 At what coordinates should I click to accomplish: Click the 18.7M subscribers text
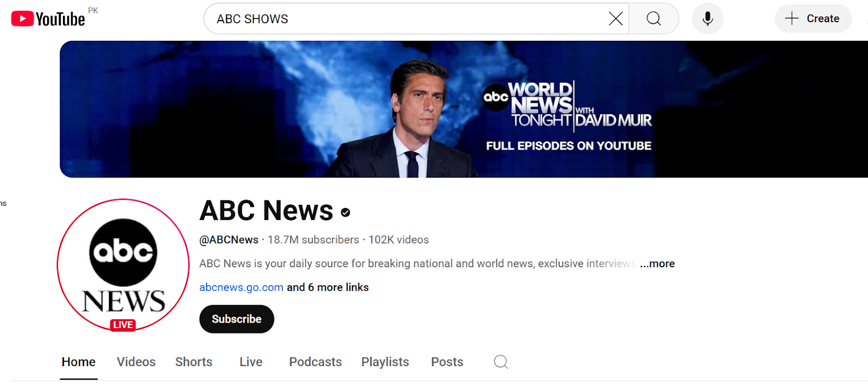(313, 240)
